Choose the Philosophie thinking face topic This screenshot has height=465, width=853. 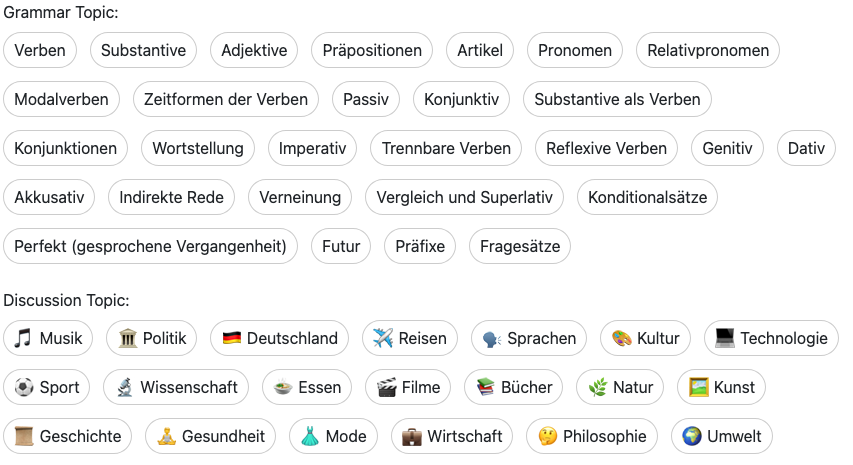[591, 436]
